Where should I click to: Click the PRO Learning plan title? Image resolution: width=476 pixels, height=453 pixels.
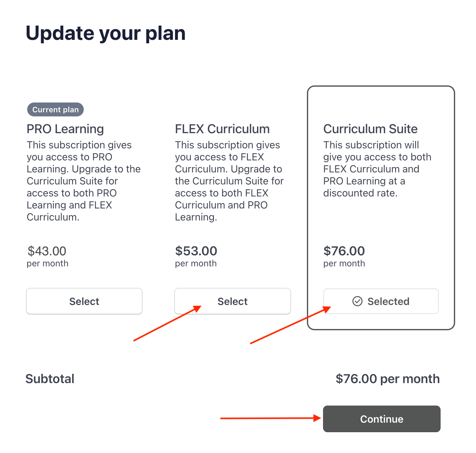tap(65, 129)
